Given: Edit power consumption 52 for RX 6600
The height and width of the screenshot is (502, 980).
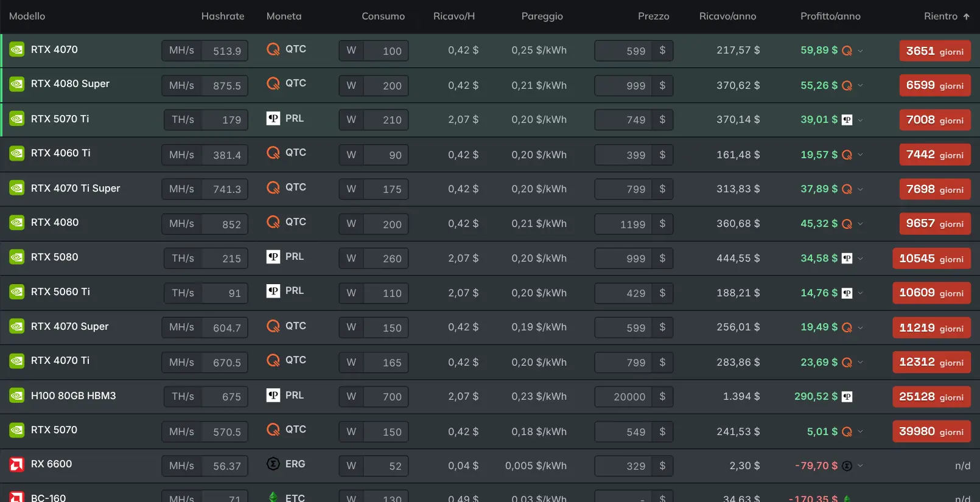Looking at the screenshot, I should [x=386, y=466].
